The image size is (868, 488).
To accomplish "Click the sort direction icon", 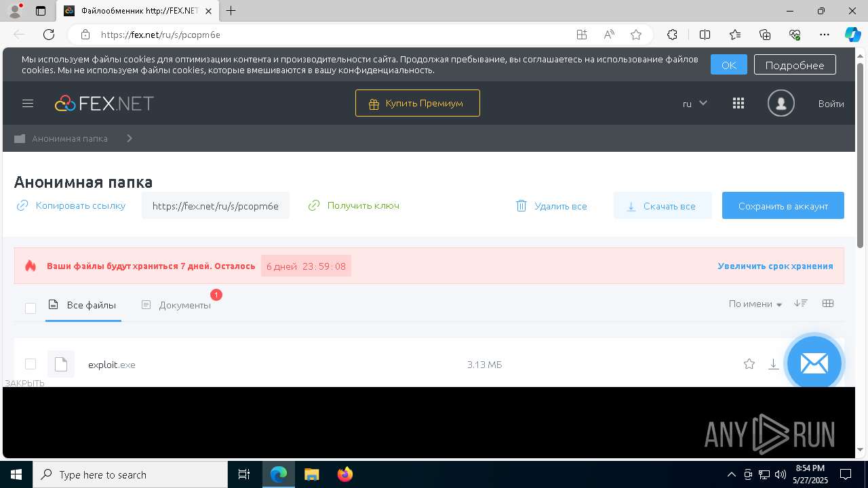I will click(x=801, y=304).
